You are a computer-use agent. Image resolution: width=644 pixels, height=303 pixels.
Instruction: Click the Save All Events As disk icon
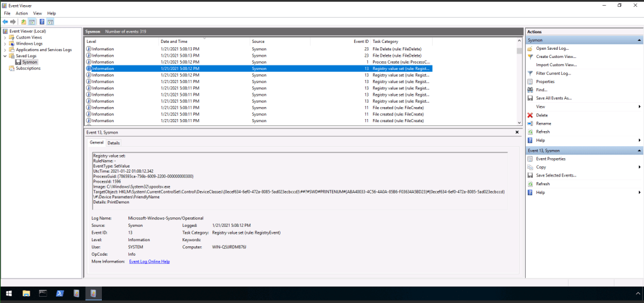[530, 98]
